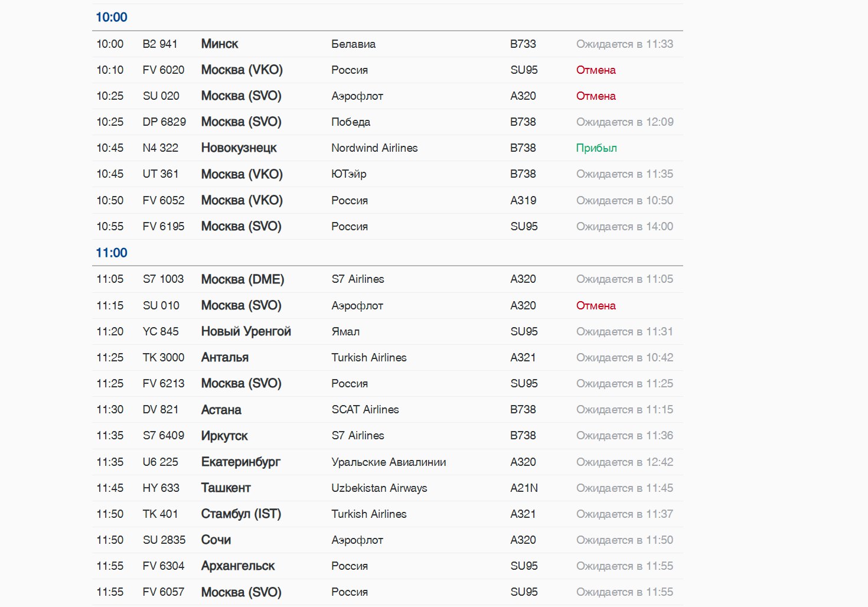Open the Стамбул (IST) flight TK 401
Screen dimensions: 868x607
point(387,514)
